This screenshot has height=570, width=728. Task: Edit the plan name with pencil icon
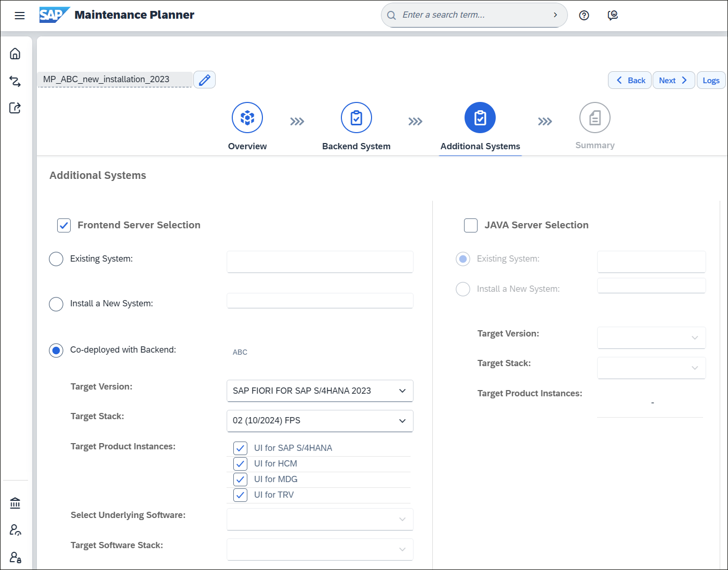coord(205,80)
